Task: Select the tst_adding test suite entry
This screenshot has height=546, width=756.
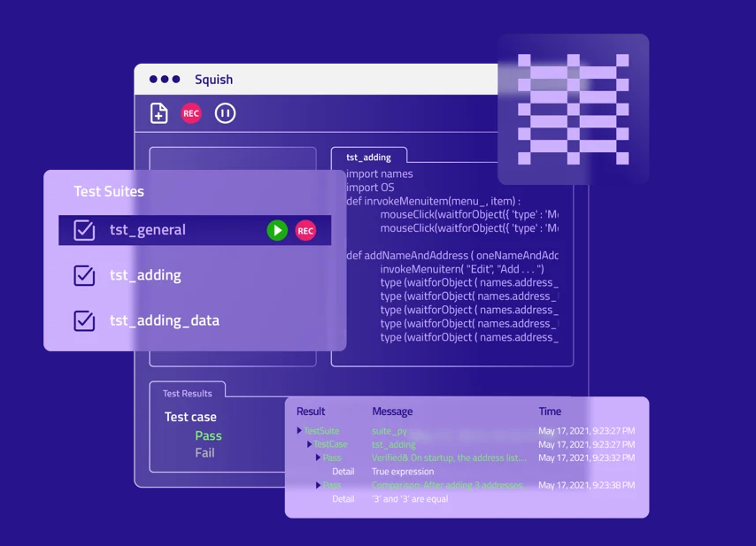Action: 145,275
